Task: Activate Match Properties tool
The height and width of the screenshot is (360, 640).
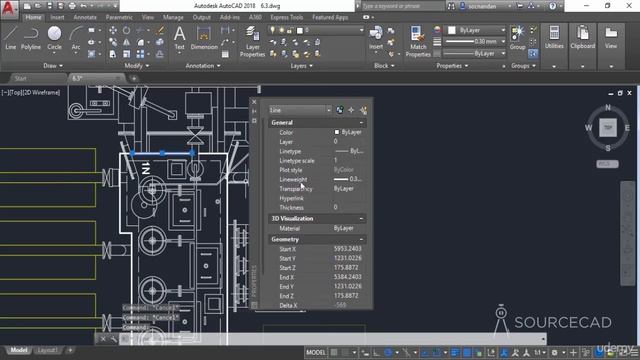Action: click(x=418, y=42)
